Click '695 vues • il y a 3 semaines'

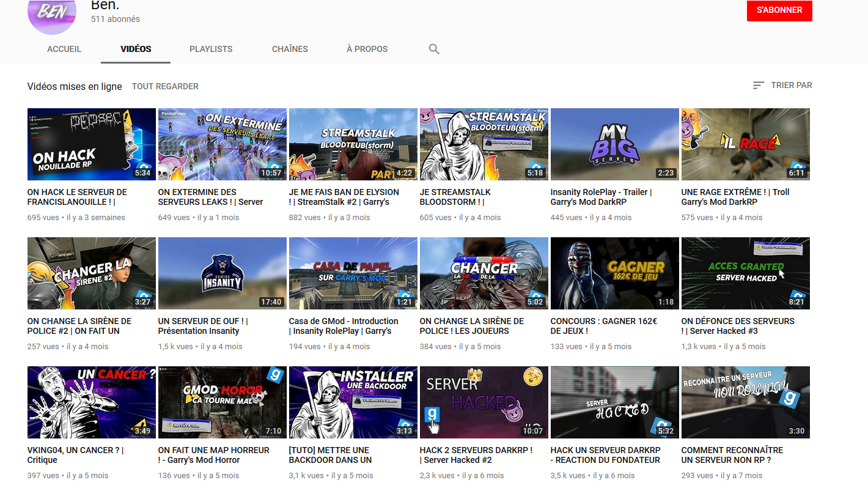click(76, 218)
